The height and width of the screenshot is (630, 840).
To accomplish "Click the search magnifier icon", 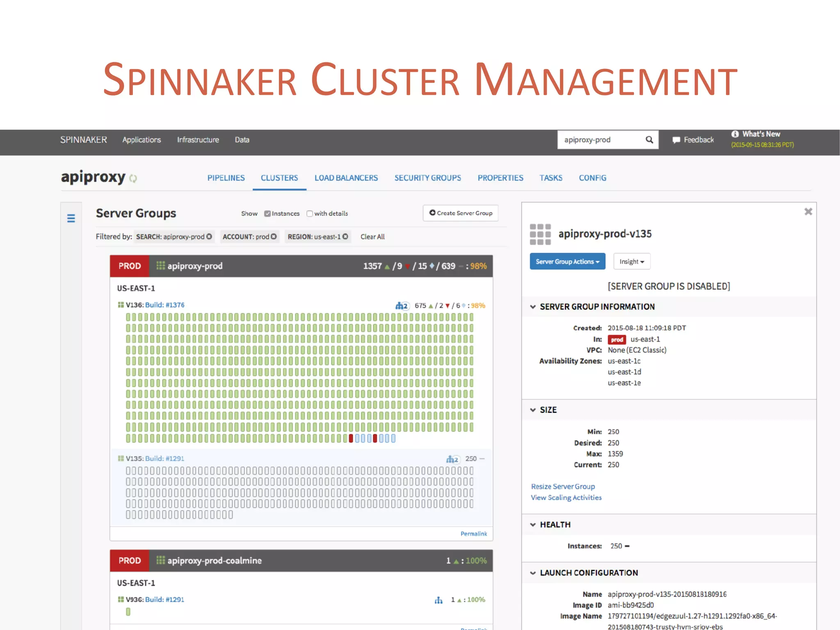I will click(x=649, y=140).
